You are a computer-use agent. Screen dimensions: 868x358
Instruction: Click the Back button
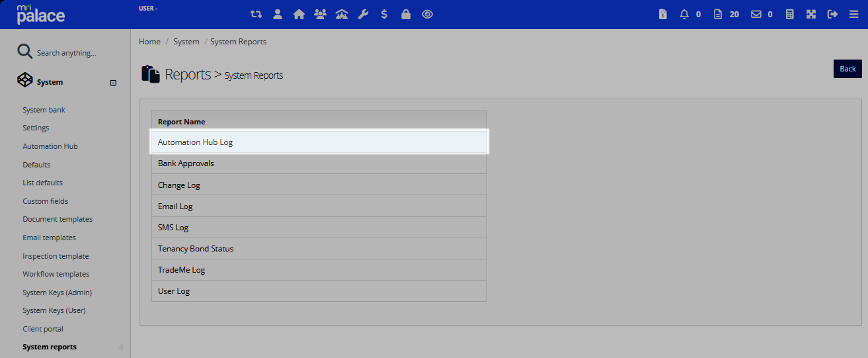pos(848,69)
